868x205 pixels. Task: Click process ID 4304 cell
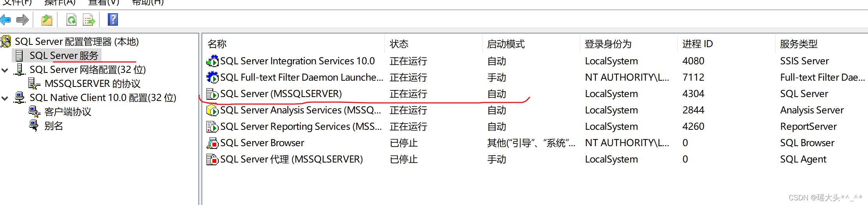coord(693,94)
